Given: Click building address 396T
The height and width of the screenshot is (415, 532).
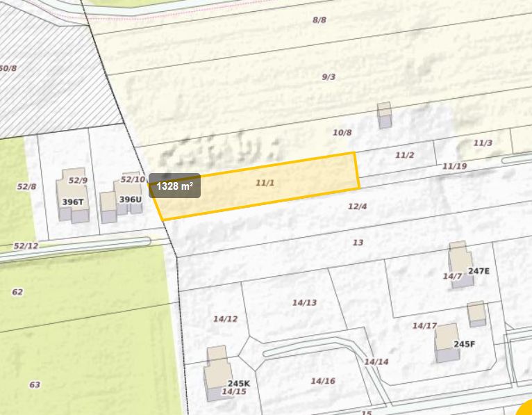Looking at the screenshot, I should (x=73, y=202).
